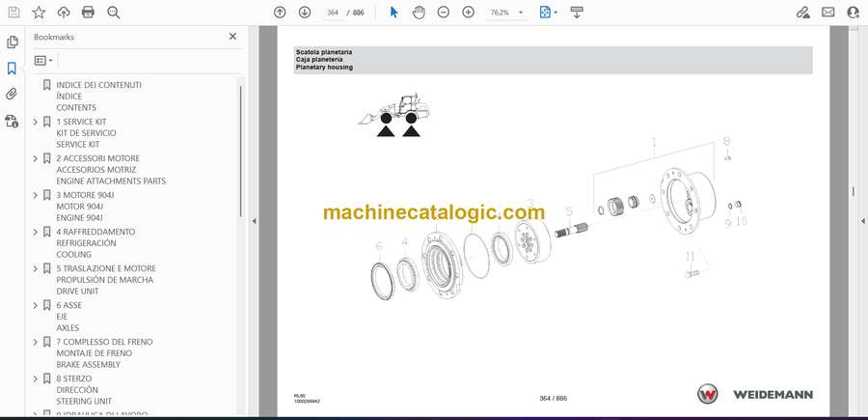This screenshot has width=868, height=420.
Task: Open the user account icon
Action: pos(854,13)
